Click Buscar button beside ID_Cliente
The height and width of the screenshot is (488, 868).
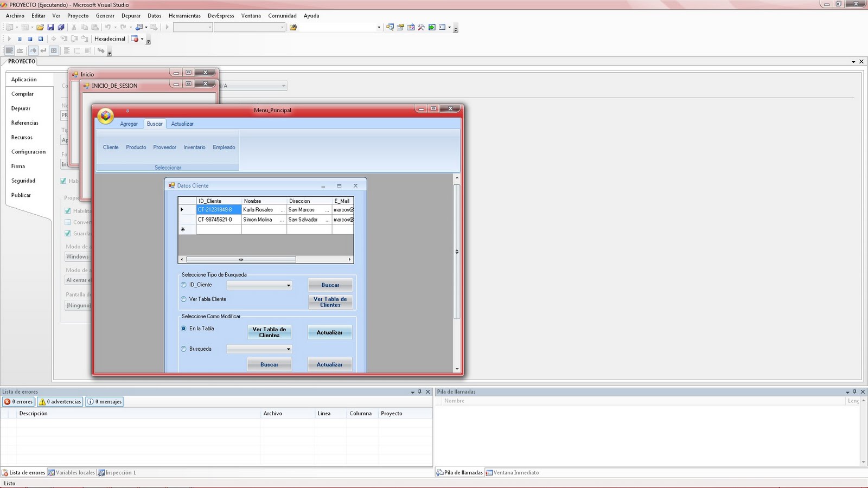tap(330, 285)
